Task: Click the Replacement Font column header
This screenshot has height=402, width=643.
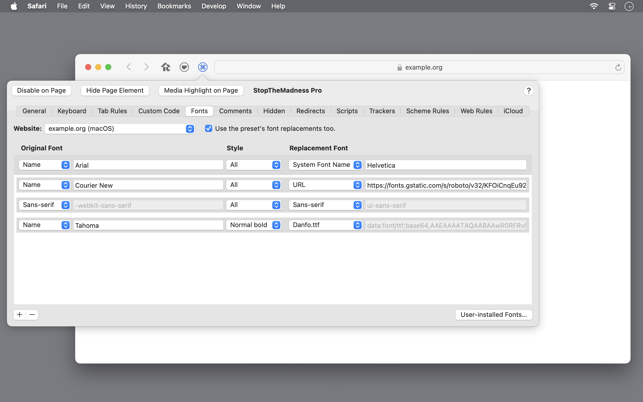Action: coord(319,148)
